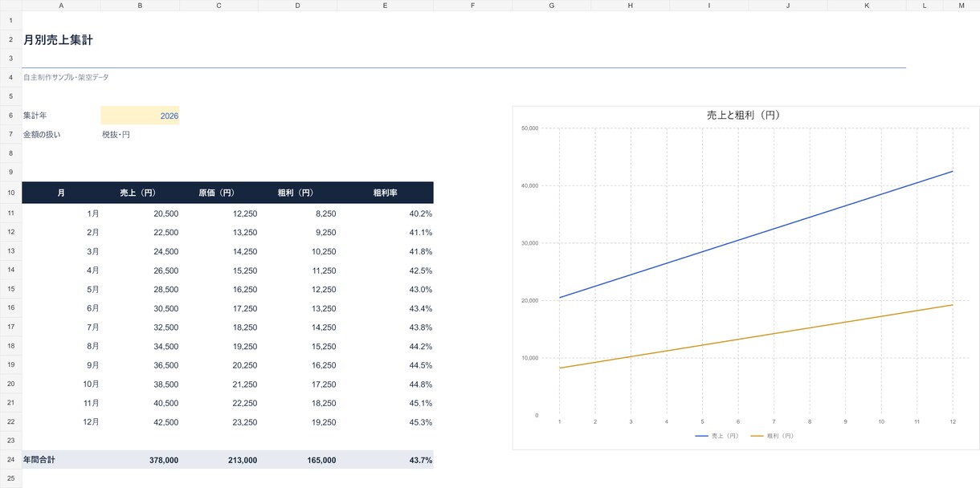
Task: Select column header C
Action: 219,6
